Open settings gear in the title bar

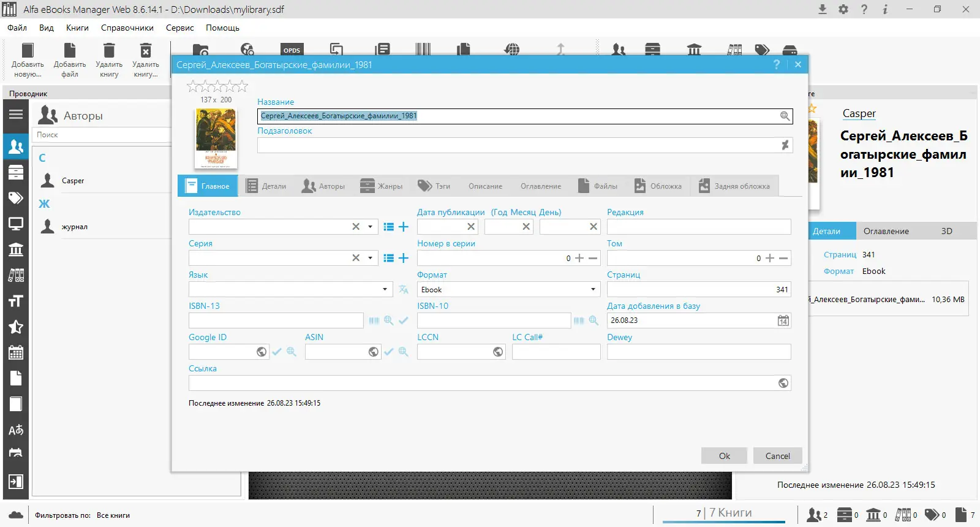(x=843, y=9)
